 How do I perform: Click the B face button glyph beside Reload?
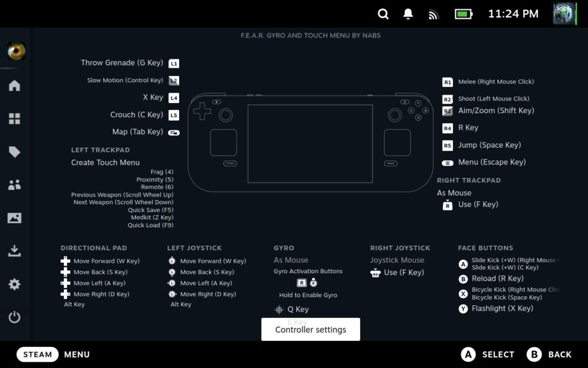click(x=463, y=279)
